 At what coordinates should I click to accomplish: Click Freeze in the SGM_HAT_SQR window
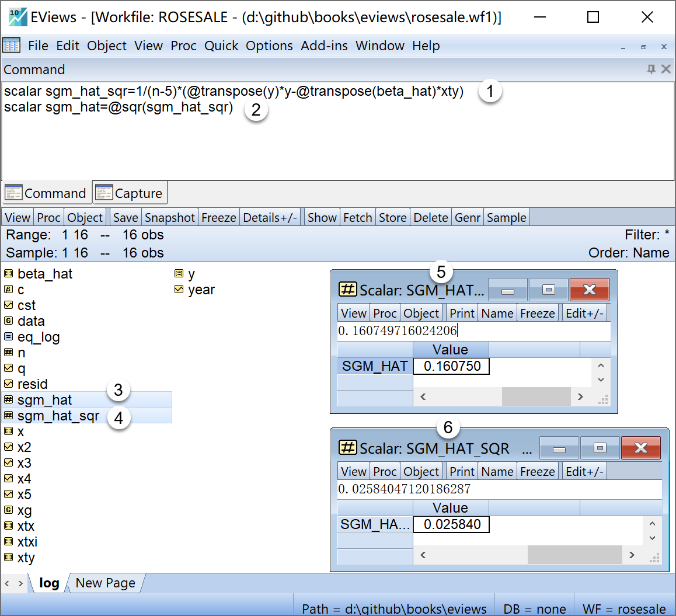(537, 472)
